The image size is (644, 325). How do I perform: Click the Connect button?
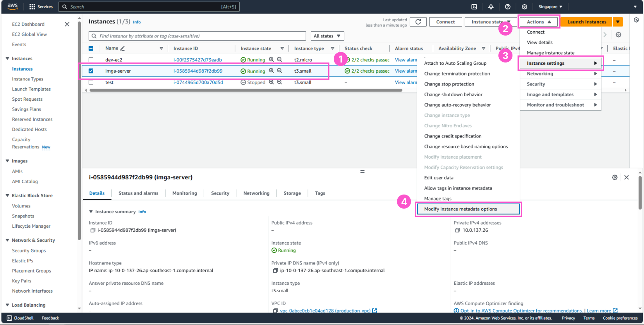[445, 22]
